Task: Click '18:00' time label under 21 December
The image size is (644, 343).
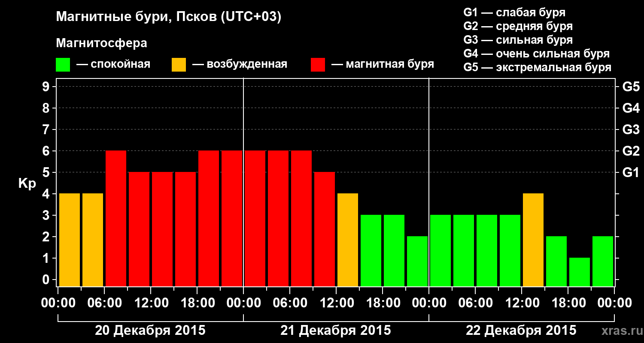Action: click(x=383, y=303)
